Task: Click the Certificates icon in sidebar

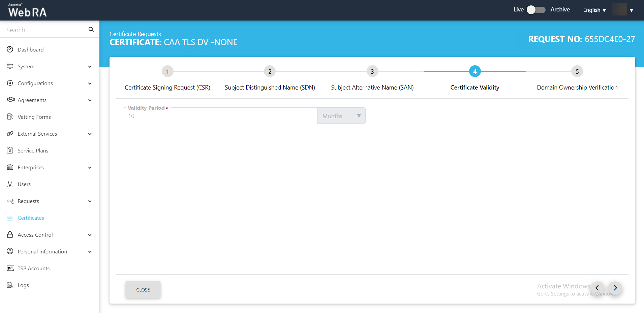Action: click(10, 218)
